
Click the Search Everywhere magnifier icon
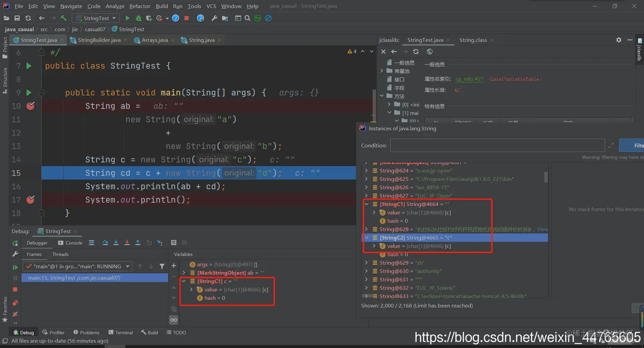[247, 18]
